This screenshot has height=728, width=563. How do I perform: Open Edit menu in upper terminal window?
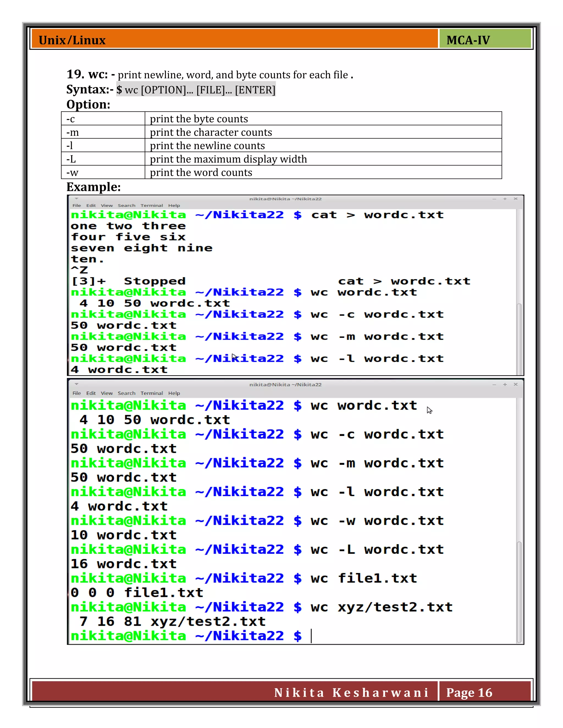click(x=91, y=206)
